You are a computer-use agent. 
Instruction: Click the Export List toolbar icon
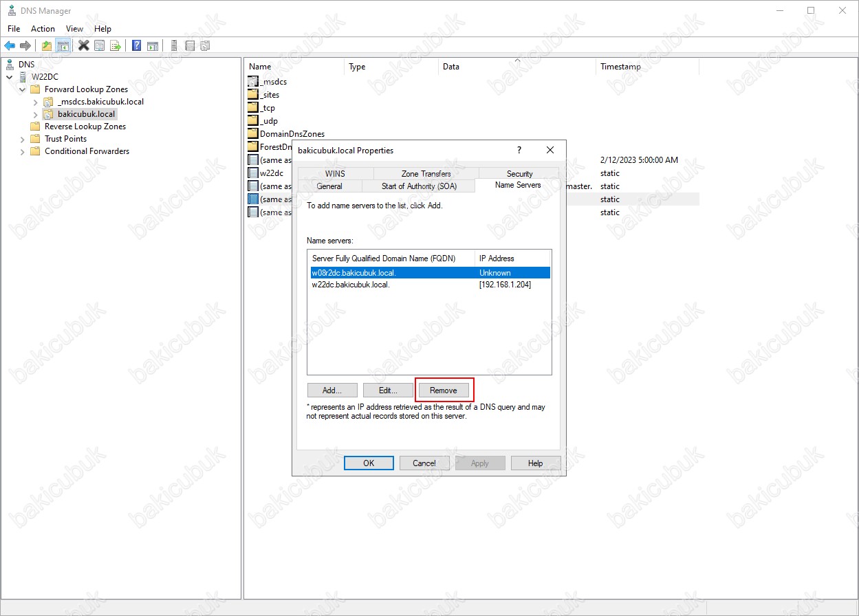pyautogui.click(x=116, y=46)
